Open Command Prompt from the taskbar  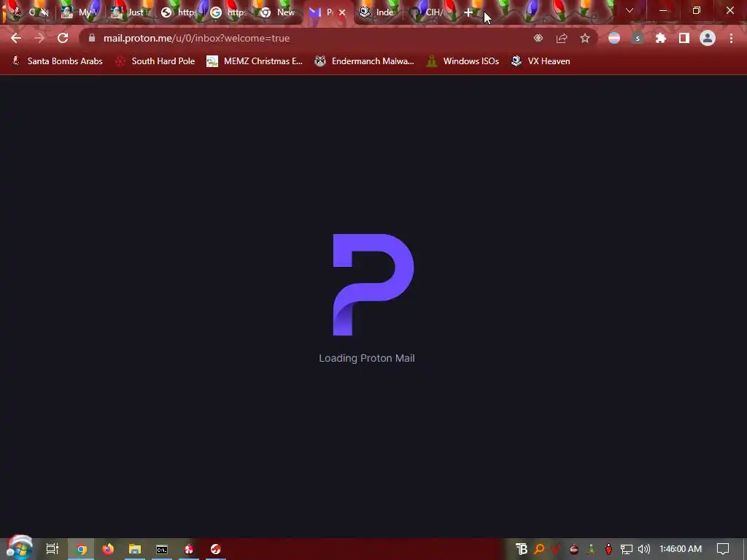point(162,549)
